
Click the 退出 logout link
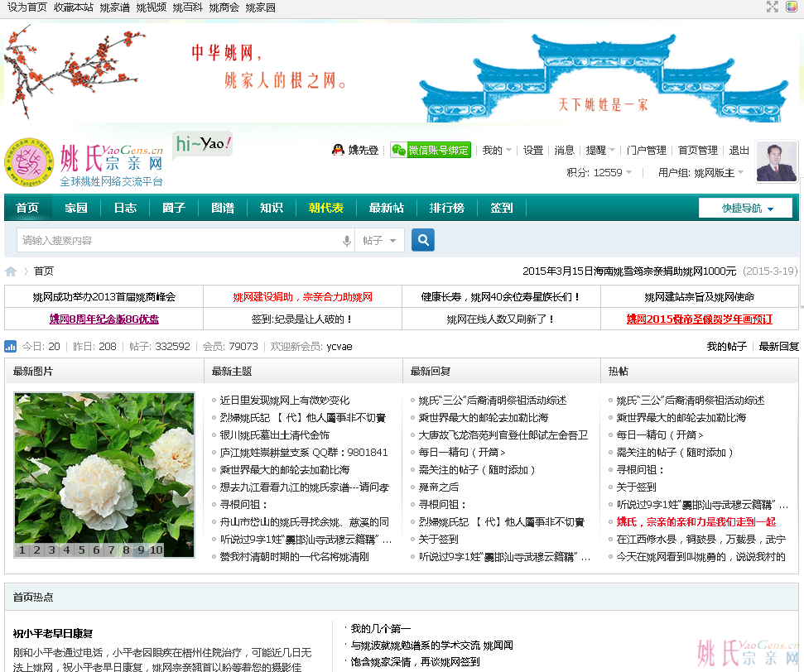pos(739,150)
